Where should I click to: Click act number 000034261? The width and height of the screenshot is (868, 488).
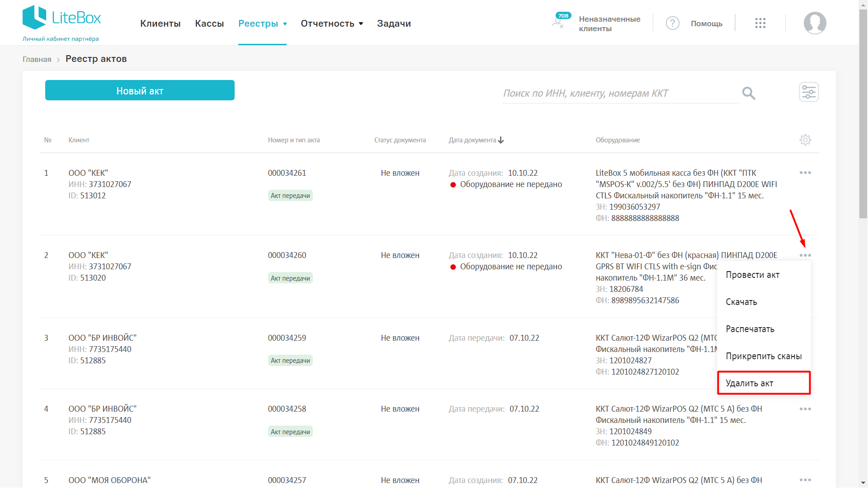(x=287, y=173)
